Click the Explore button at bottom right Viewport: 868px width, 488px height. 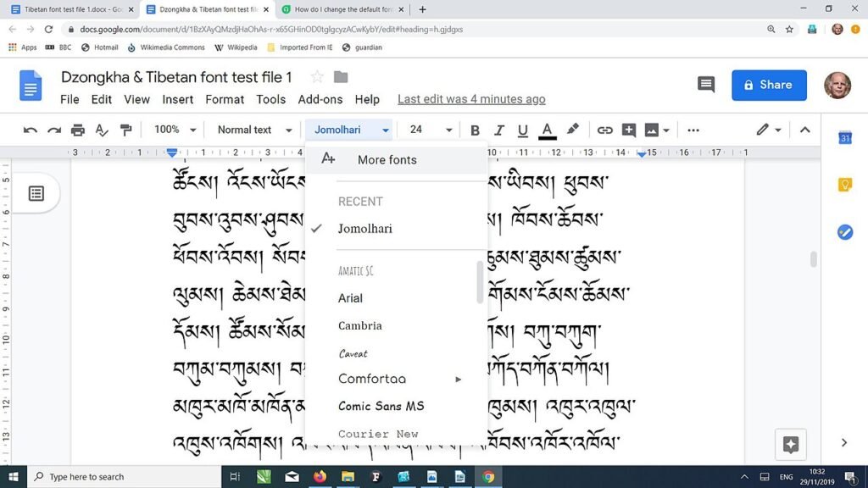click(791, 444)
